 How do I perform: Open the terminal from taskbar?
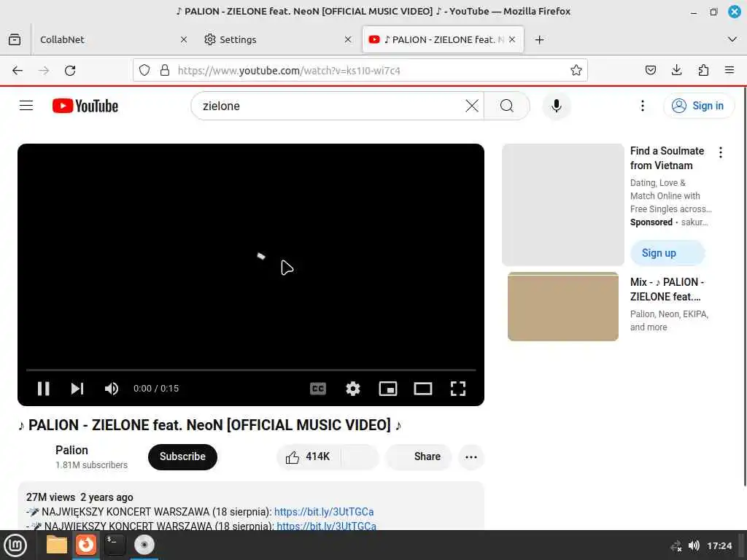pos(115,545)
